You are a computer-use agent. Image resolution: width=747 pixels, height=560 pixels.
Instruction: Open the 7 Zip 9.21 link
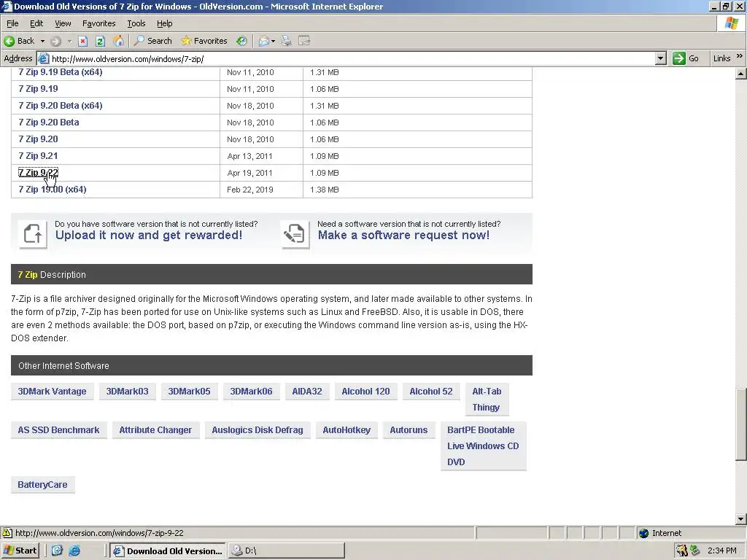click(x=38, y=156)
